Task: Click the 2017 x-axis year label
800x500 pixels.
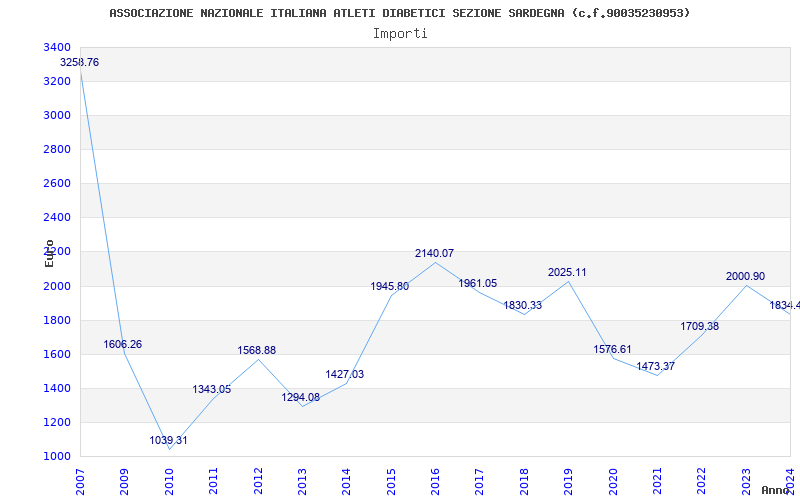Action: (x=480, y=482)
